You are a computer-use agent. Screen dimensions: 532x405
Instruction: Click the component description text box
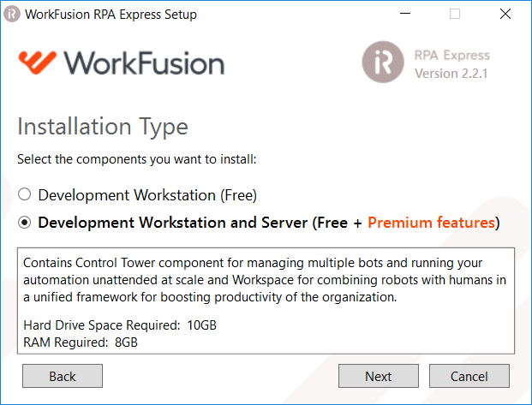266,301
